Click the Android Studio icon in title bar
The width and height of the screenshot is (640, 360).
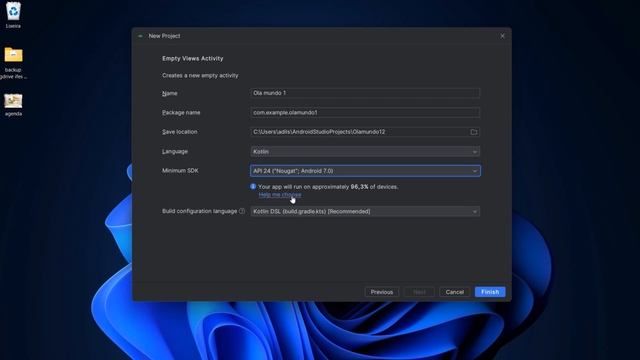140,36
